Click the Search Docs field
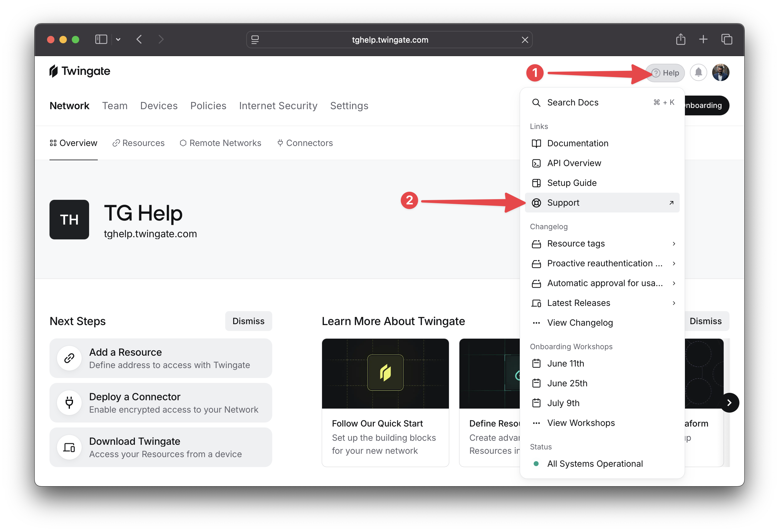Screen dimensions: 779x532 click(602, 103)
